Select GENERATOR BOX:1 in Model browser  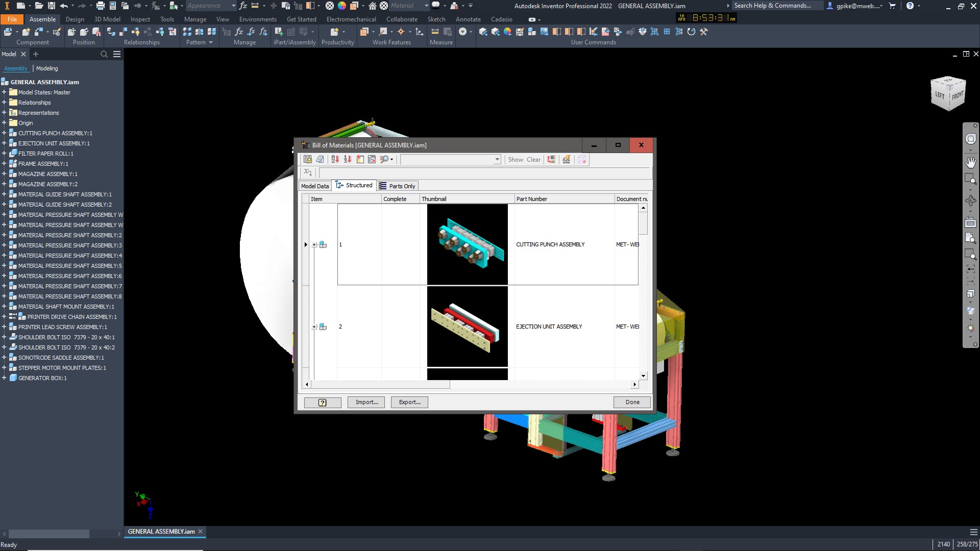click(x=42, y=378)
